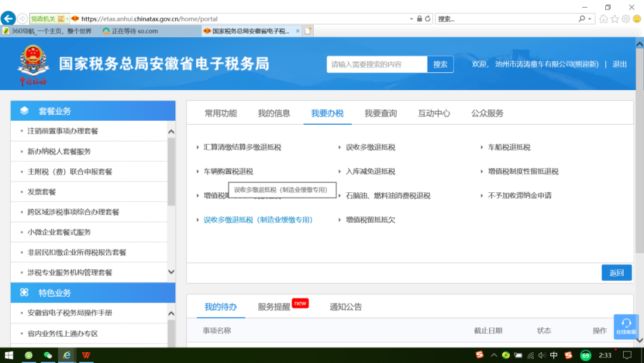Open WeChat from the taskbar

coord(48,355)
